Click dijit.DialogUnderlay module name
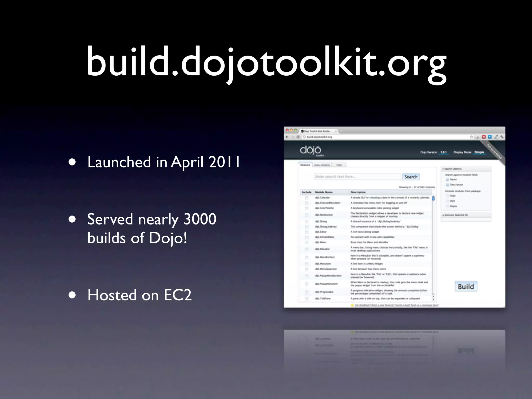The height and width of the screenshot is (399, 532). (326, 227)
